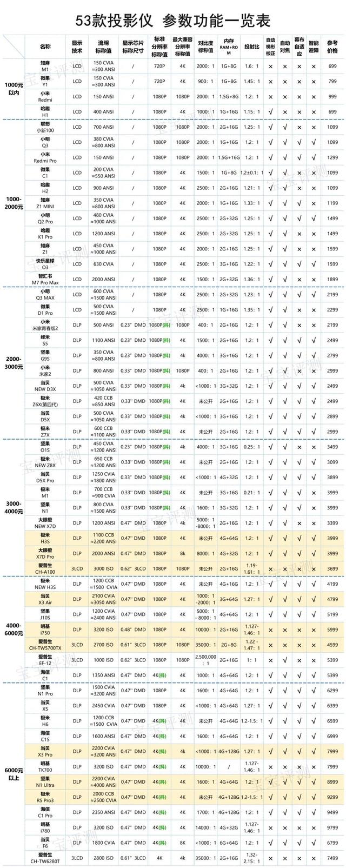
Task: Click the 6000元以上 price group label
Action: pyautogui.click(x=14, y=774)
